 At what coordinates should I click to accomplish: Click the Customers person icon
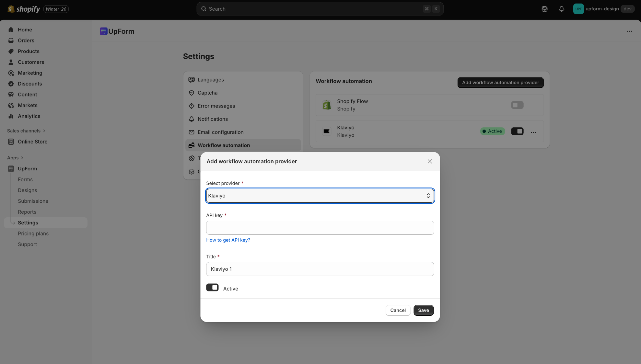[x=11, y=62]
